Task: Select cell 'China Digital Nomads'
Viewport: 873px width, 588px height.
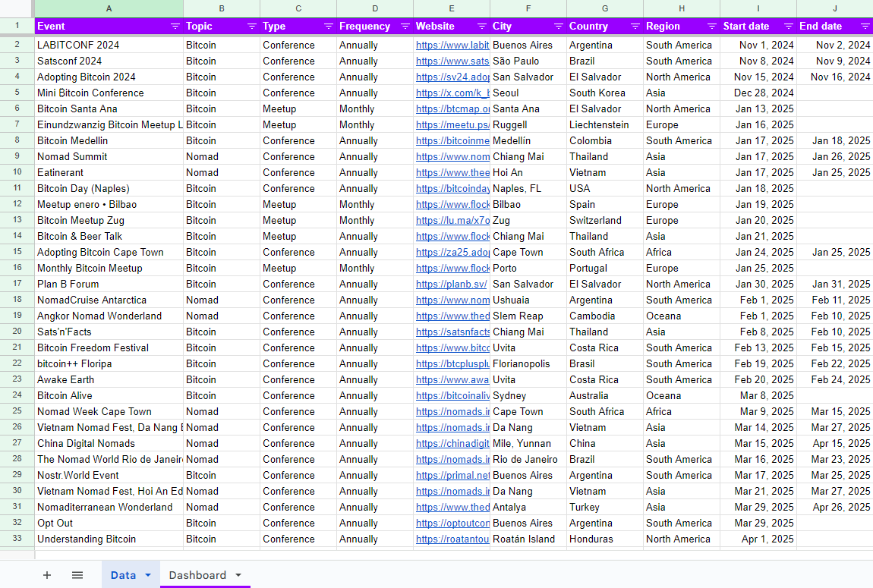Action: click(x=109, y=443)
